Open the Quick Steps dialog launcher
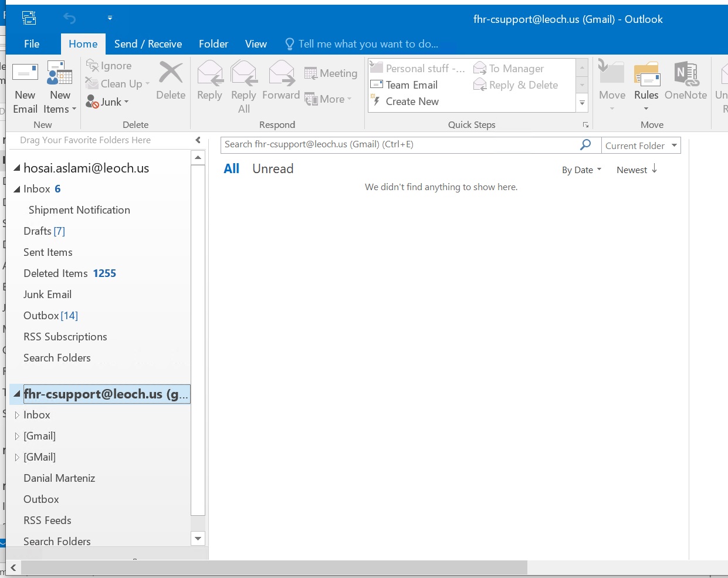Image resolution: width=728 pixels, height=578 pixels. coord(585,125)
